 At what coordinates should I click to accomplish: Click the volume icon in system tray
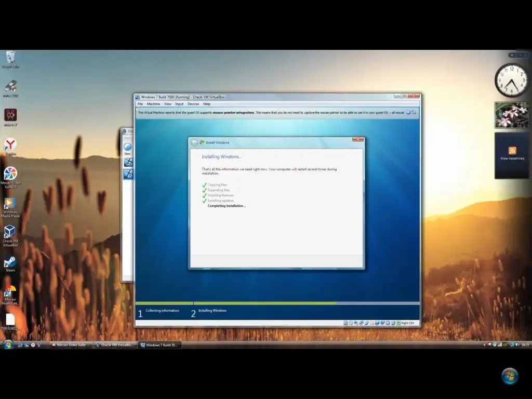tap(516, 345)
